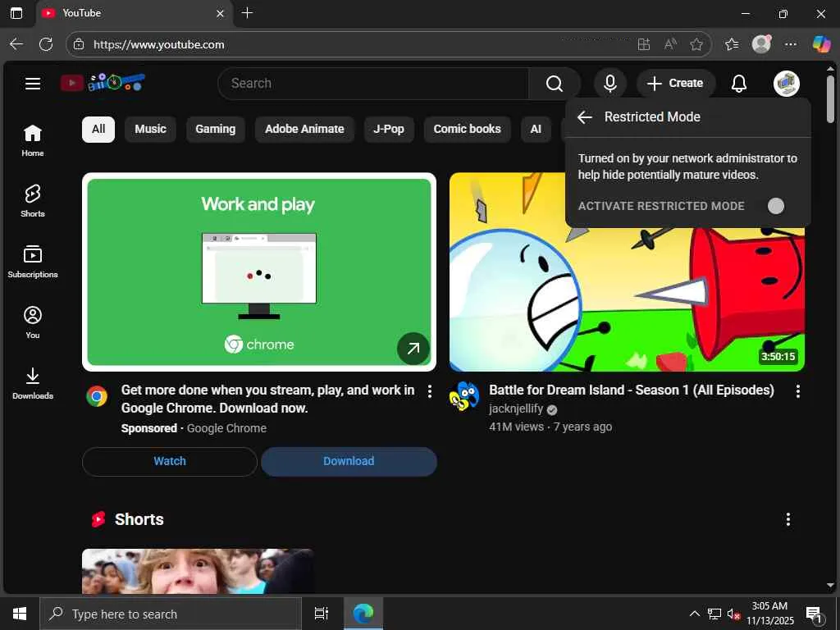Image resolution: width=840 pixels, height=630 pixels.
Task: Open Task View on taskbar
Action: (x=321, y=614)
